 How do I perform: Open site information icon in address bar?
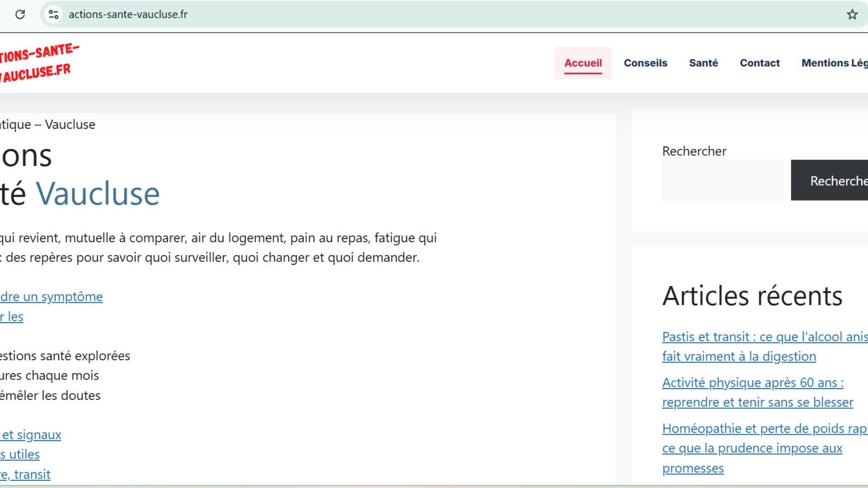coord(54,14)
